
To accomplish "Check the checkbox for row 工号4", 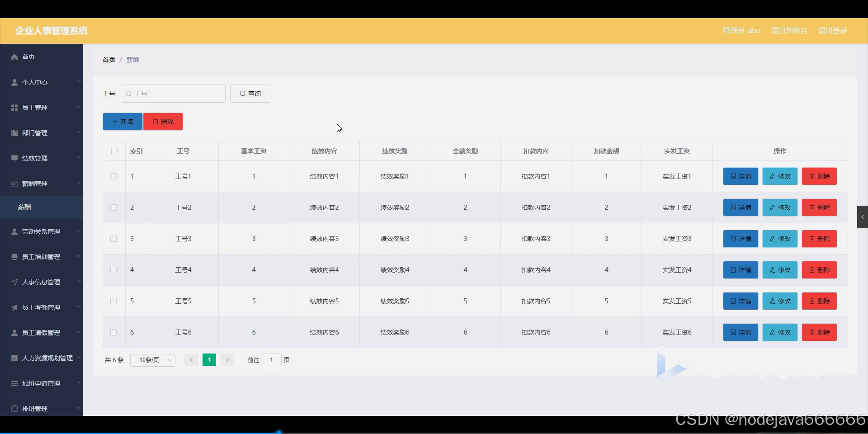I will point(113,270).
